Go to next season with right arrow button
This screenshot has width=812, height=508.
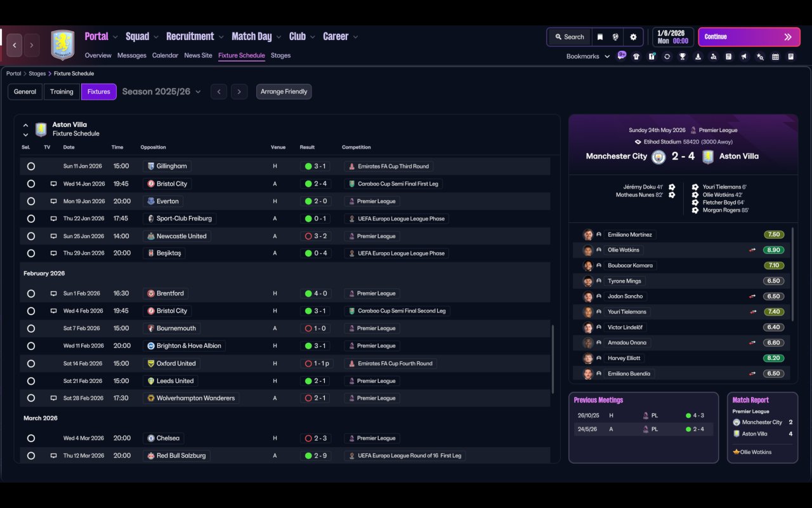(239, 91)
